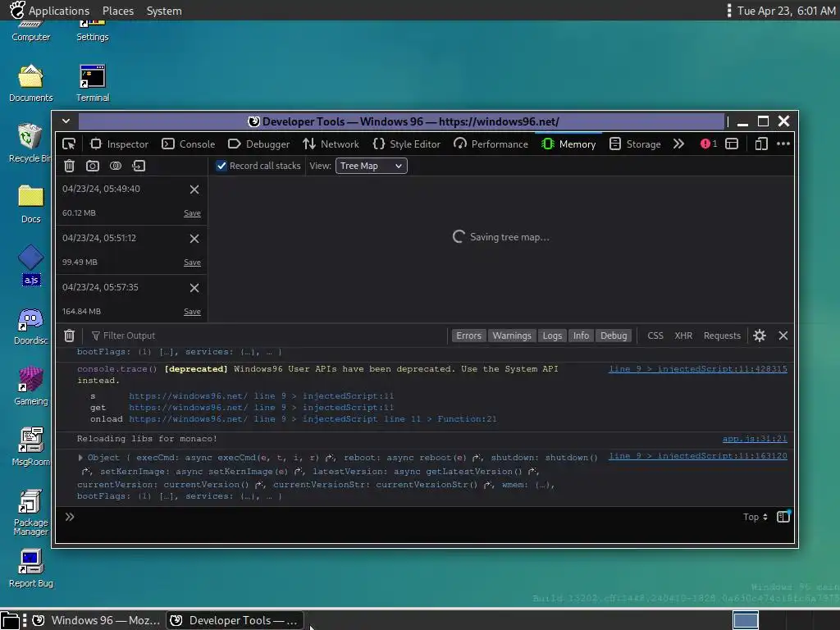Open app.js:31:21 source link

click(755, 439)
